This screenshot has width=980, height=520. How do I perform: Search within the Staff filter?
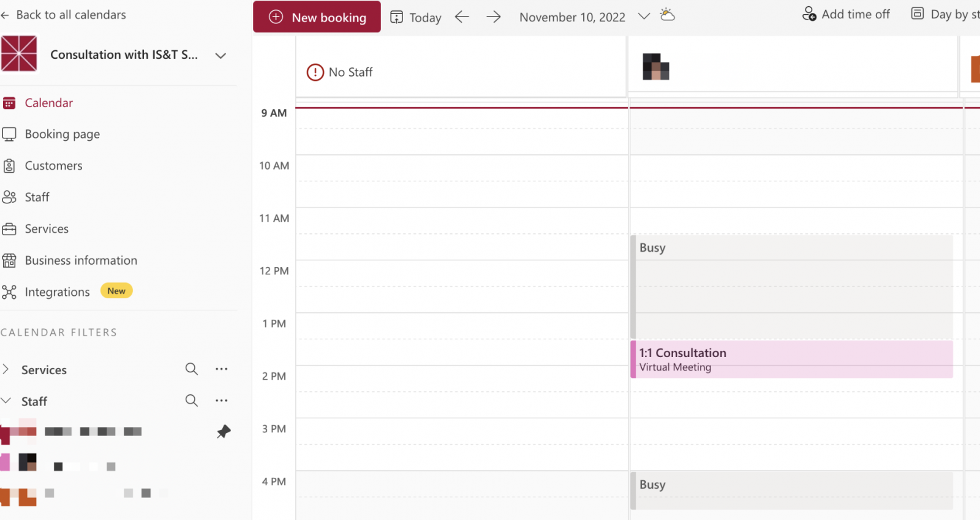coord(191,401)
